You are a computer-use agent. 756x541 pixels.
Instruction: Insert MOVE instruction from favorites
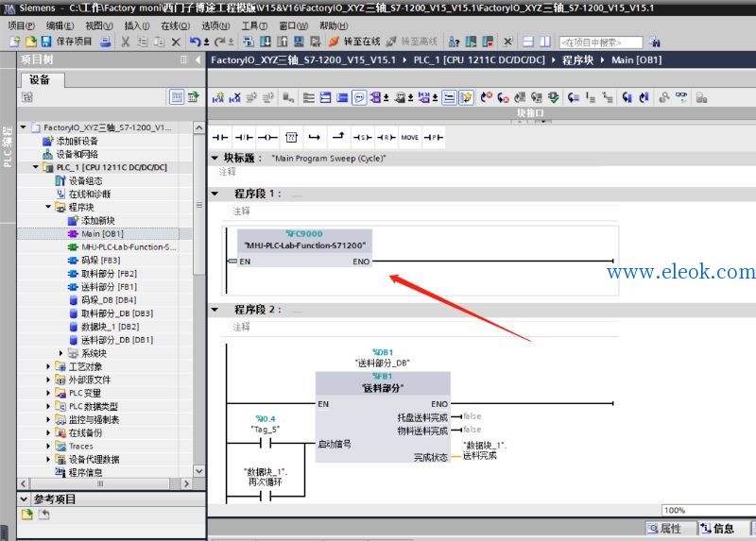[x=410, y=137]
